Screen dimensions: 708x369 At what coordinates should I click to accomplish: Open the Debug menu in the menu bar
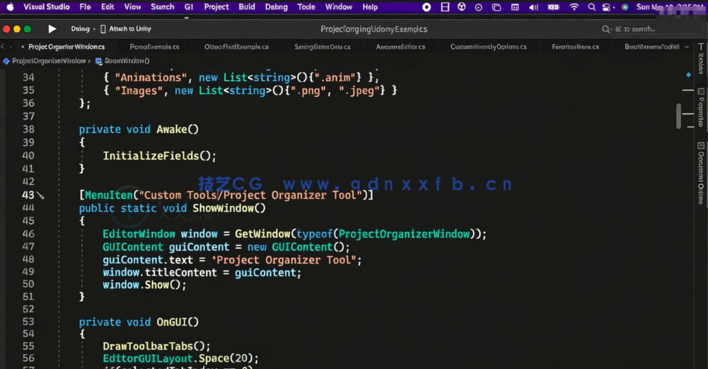point(276,7)
